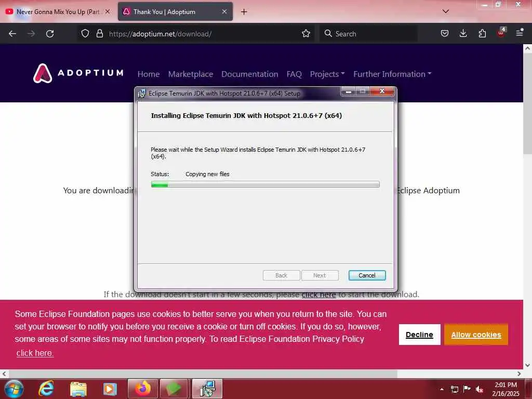Image resolution: width=532 pixels, height=399 pixels.
Task: Open the FAQ nav link
Action: pyautogui.click(x=294, y=74)
